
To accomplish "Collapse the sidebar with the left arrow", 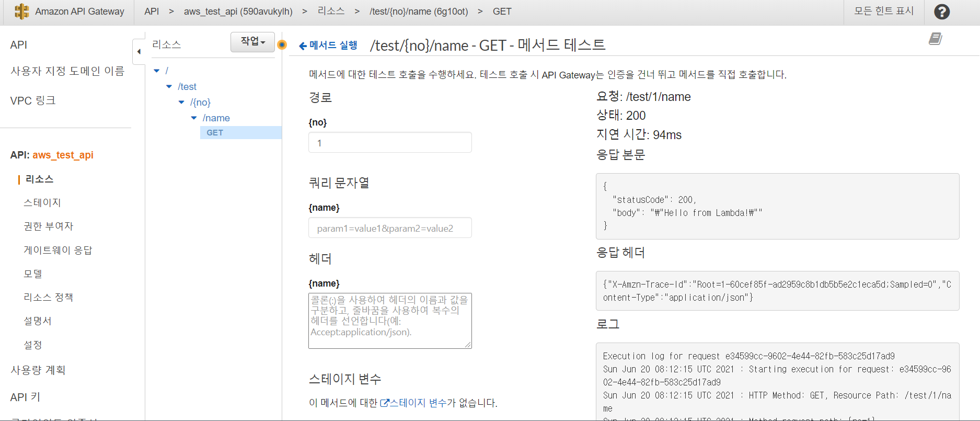I will click(x=139, y=52).
